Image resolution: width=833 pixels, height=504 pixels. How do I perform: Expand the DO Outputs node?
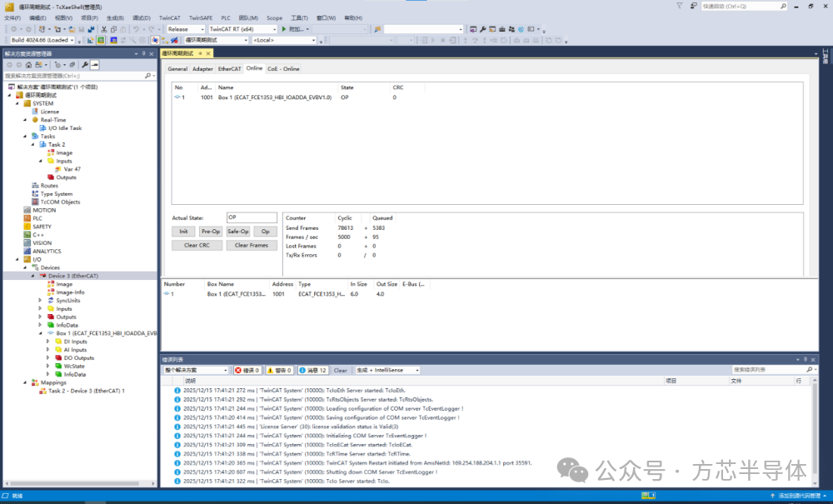point(47,358)
